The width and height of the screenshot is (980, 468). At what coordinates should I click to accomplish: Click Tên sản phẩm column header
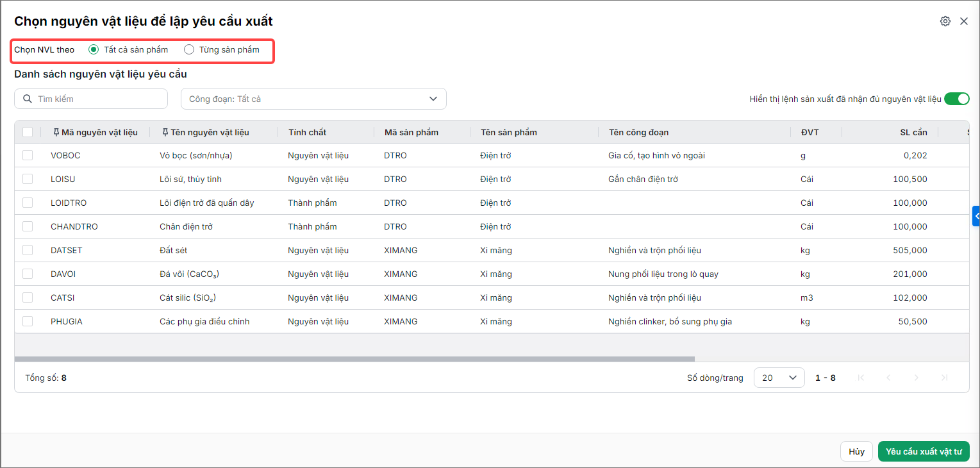click(x=508, y=132)
